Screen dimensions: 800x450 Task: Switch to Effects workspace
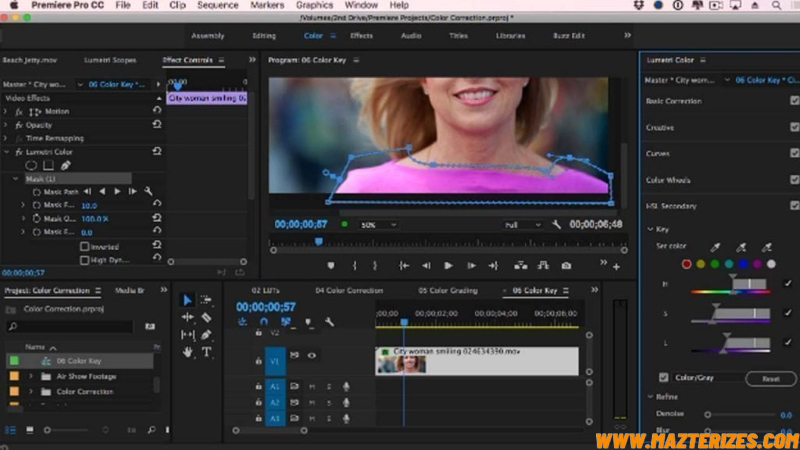click(x=361, y=36)
